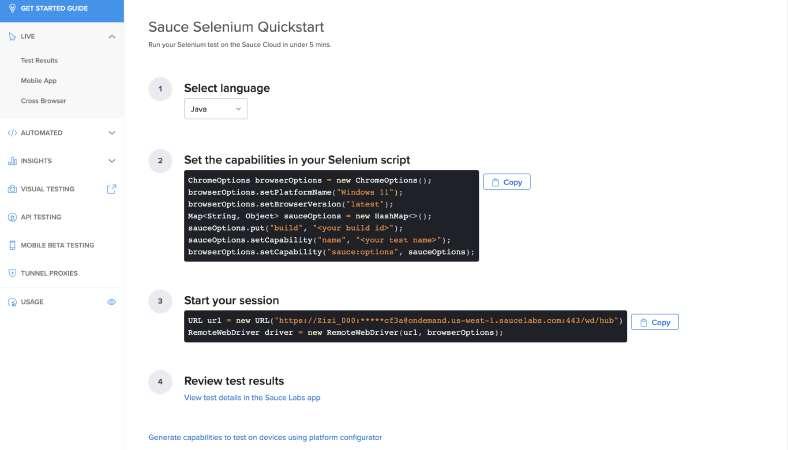The width and height of the screenshot is (788, 450).
Task: Open the Java language dropdown
Action: pyautogui.click(x=215, y=109)
